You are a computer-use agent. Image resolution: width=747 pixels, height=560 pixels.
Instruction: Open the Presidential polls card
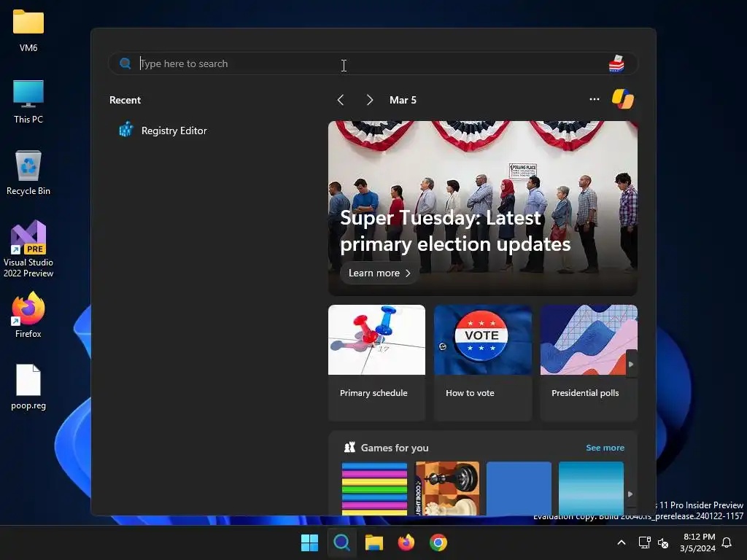[x=589, y=363]
